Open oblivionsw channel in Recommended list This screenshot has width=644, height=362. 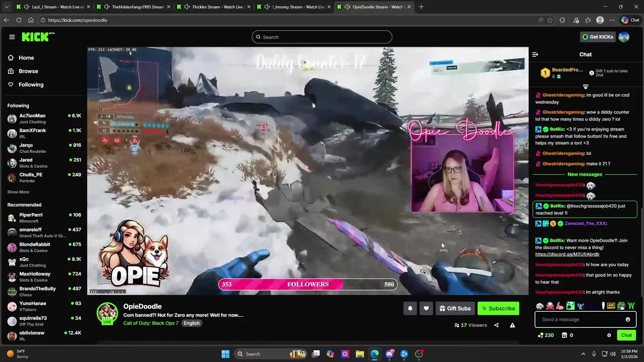coord(44,335)
